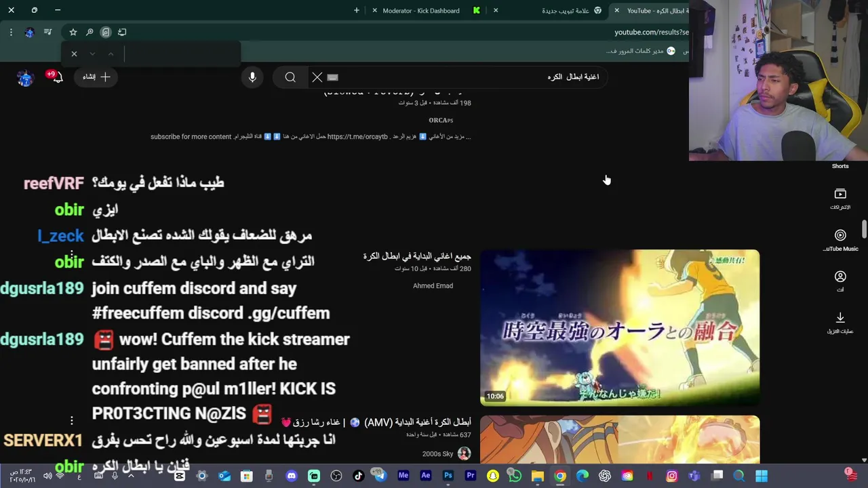Open the volume control in the system tray
The image size is (868, 488).
click(x=47, y=476)
